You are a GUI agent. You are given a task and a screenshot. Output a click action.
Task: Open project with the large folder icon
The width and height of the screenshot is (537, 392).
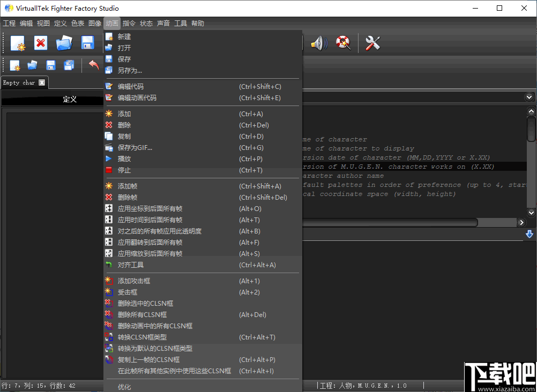click(64, 43)
